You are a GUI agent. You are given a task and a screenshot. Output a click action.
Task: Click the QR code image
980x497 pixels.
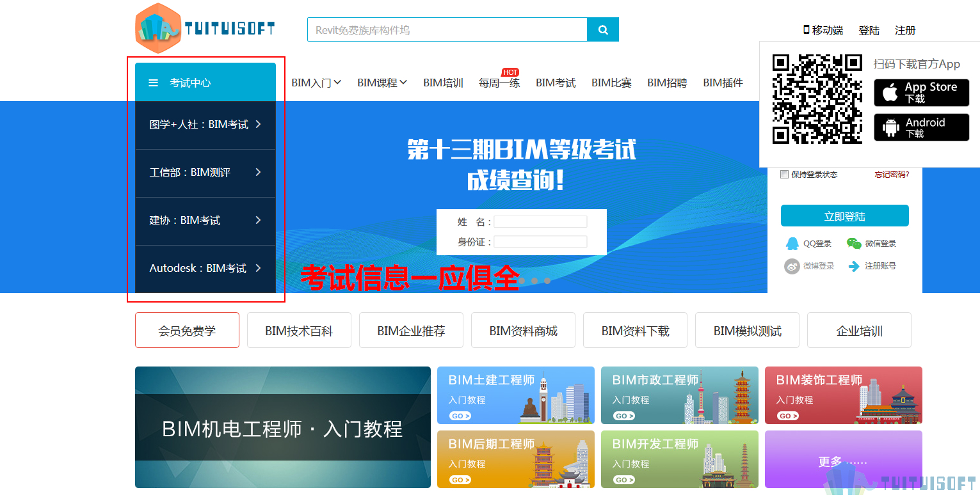pyautogui.click(x=817, y=98)
